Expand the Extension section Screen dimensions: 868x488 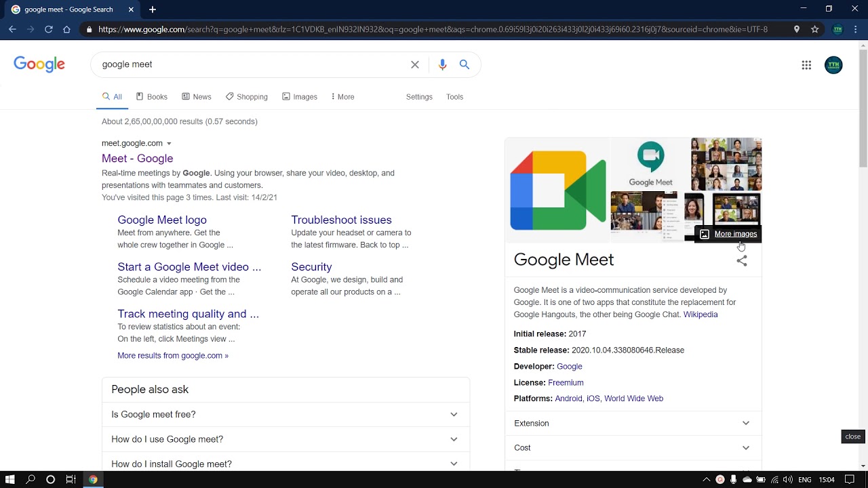(x=633, y=423)
